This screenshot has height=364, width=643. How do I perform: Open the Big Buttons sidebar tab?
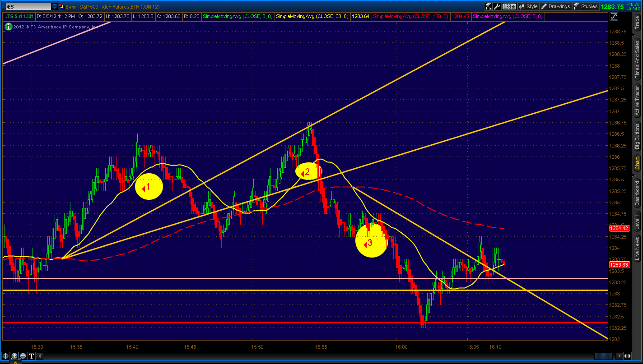(637, 137)
